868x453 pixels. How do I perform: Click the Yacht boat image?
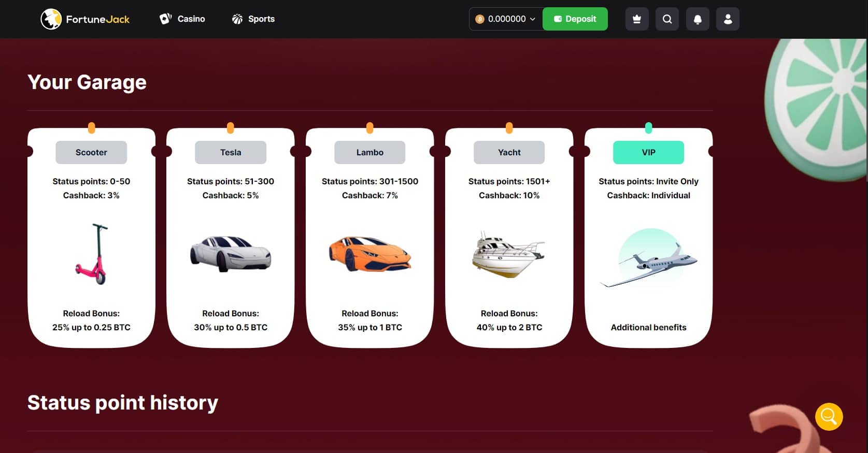(x=508, y=254)
